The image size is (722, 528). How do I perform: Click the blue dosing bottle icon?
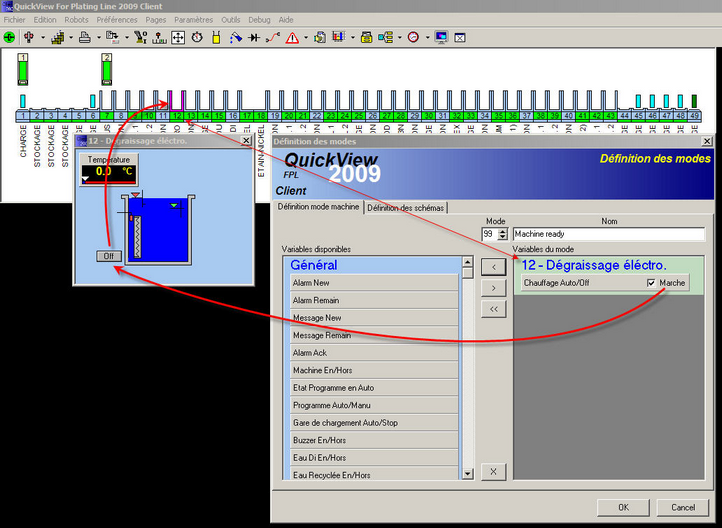click(x=236, y=37)
